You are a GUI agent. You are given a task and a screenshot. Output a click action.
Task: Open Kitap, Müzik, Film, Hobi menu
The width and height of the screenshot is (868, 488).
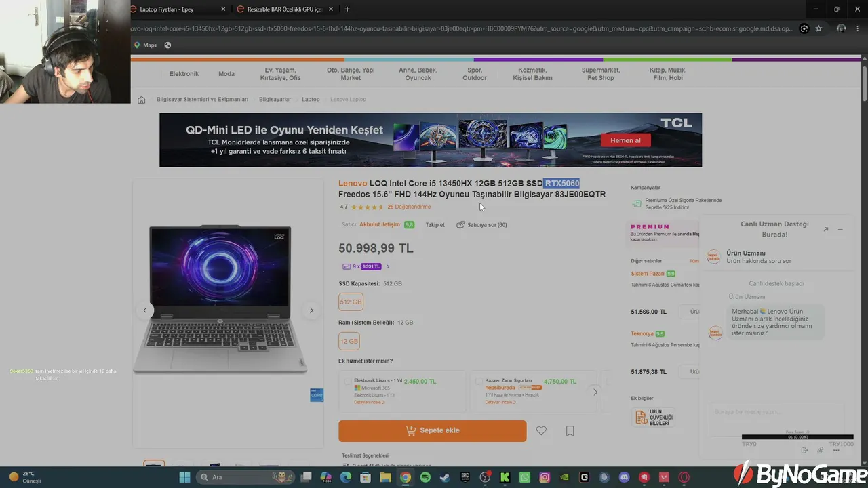tap(668, 74)
